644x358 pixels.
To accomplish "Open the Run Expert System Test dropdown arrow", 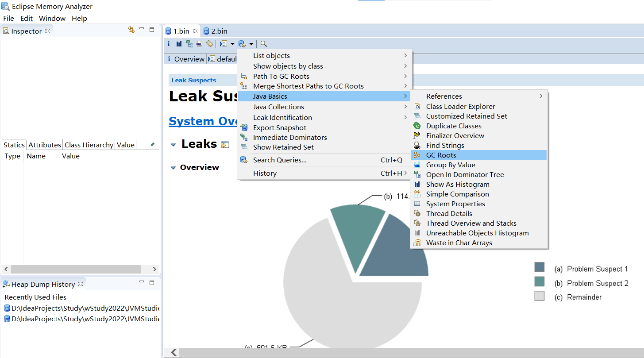I will (x=232, y=44).
